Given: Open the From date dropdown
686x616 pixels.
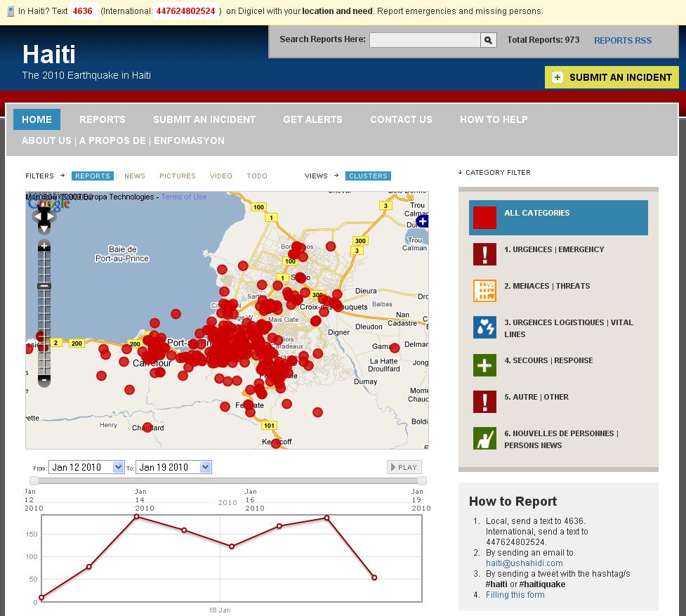Looking at the screenshot, I should tap(118, 467).
